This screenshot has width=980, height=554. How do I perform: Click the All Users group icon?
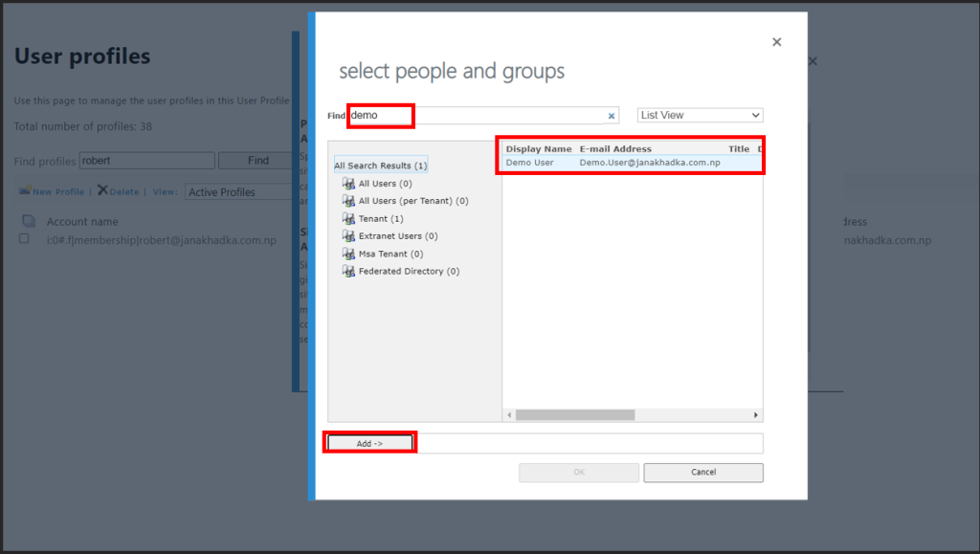click(348, 184)
